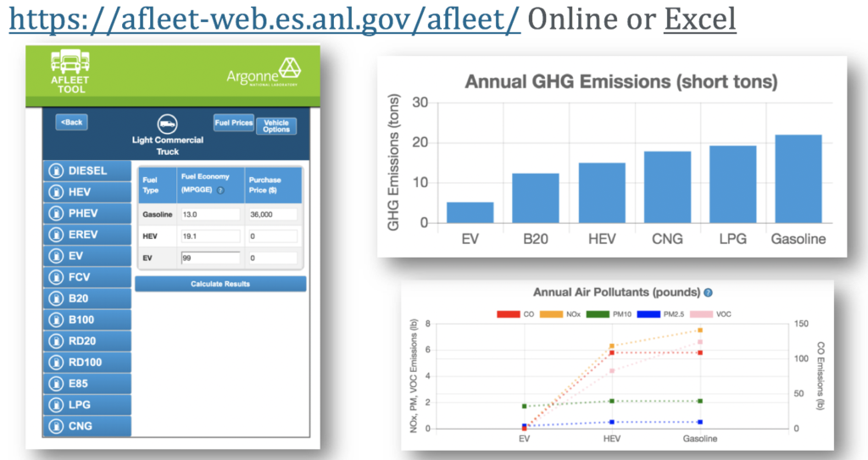Open the Excel link in the heading

coord(699,19)
